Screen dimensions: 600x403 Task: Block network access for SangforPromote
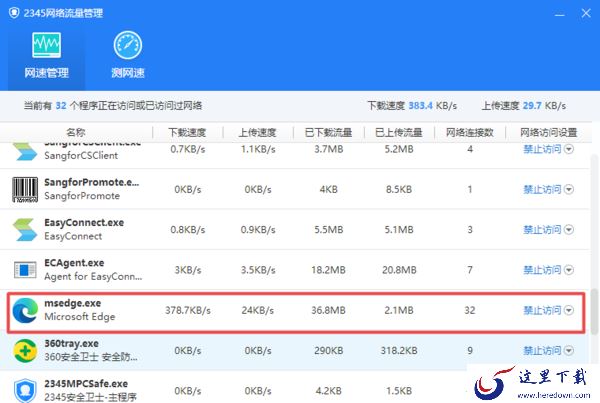(542, 189)
